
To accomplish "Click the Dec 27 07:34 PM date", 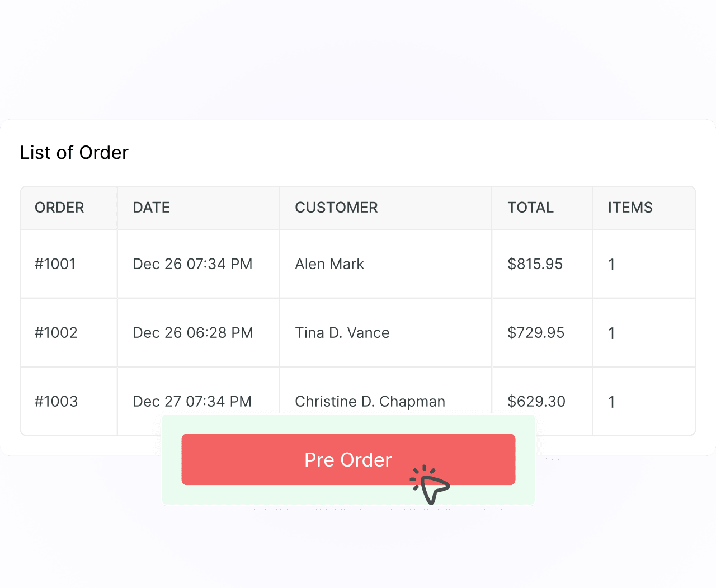I will click(x=192, y=402).
